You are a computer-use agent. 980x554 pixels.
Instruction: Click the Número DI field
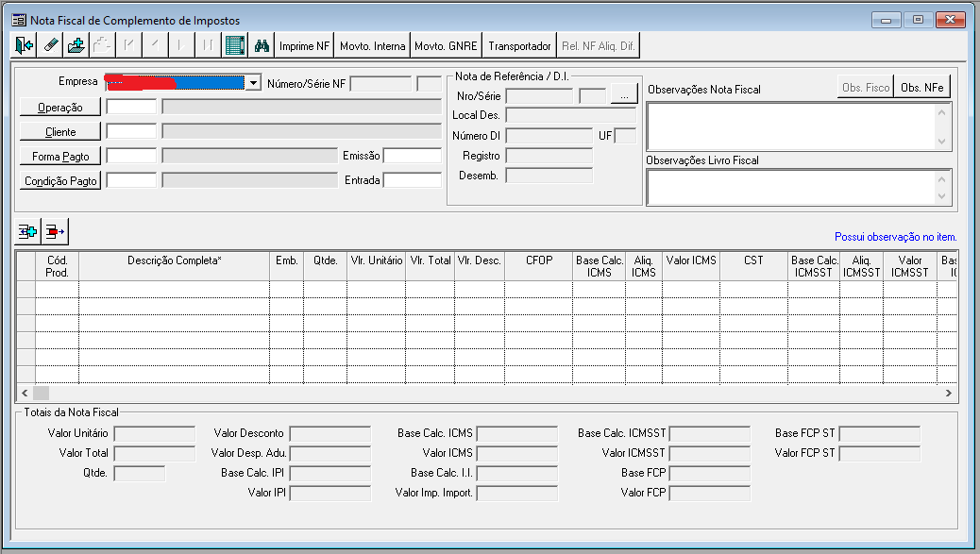coord(549,136)
